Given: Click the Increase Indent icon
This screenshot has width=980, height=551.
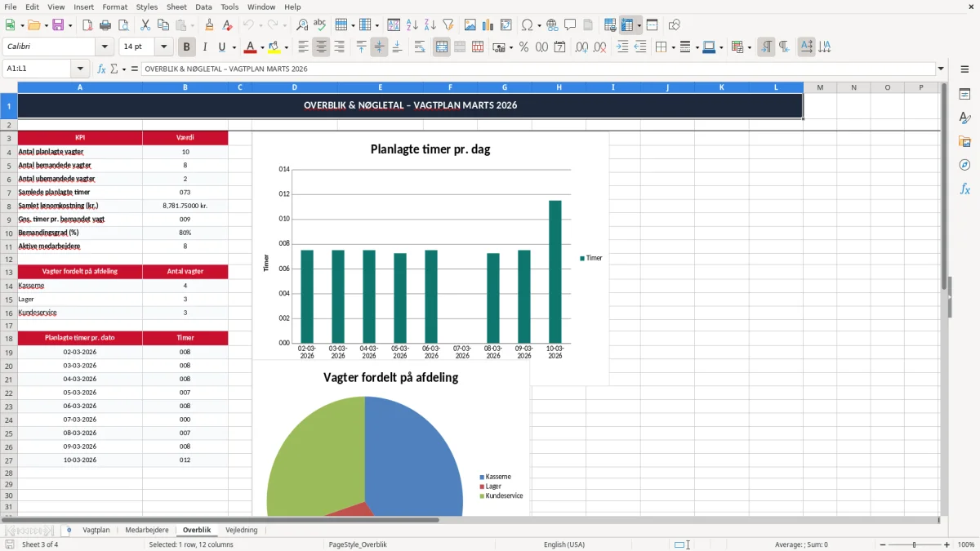Looking at the screenshot, I should tap(622, 47).
